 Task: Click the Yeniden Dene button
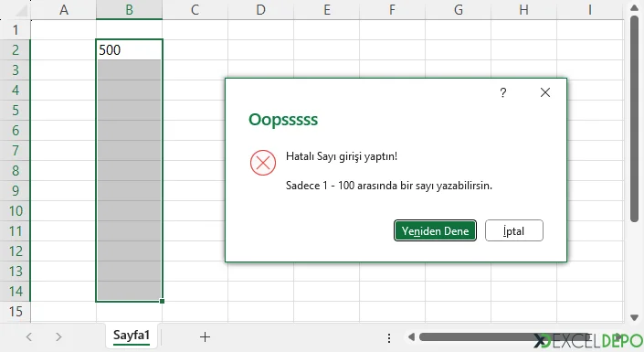click(435, 230)
